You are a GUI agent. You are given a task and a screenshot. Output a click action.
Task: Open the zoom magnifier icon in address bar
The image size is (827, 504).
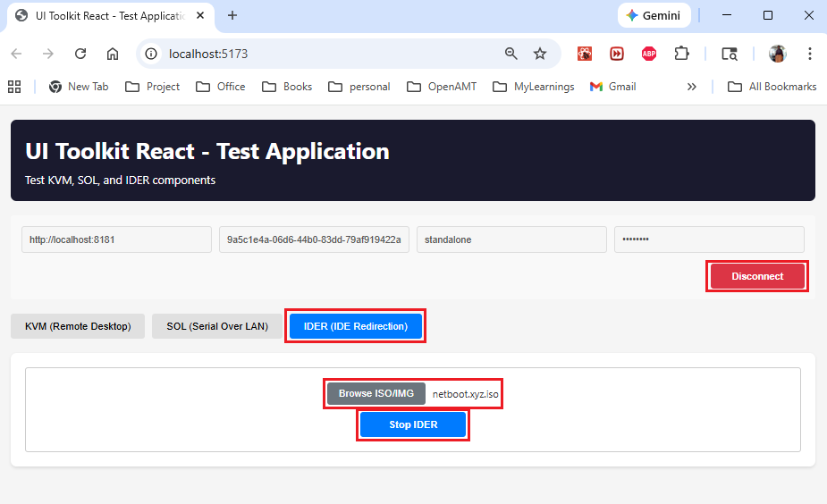click(511, 54)
